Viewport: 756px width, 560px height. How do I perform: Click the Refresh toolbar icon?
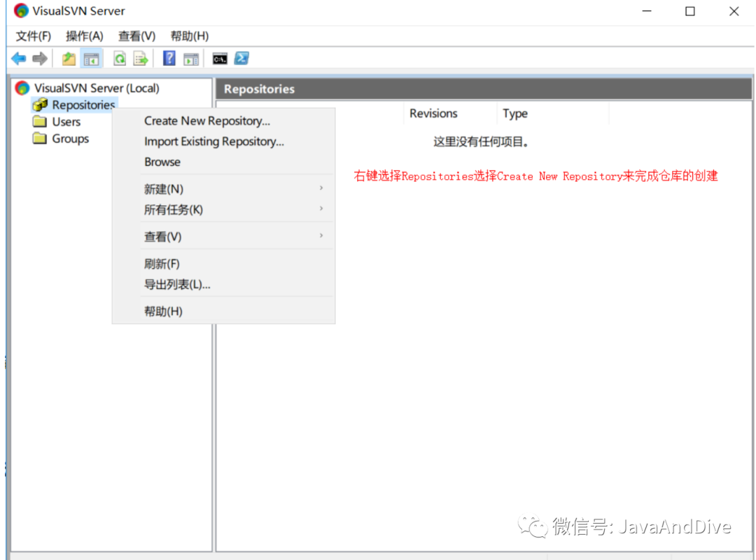pyautogui.click(x=120, y=59)
